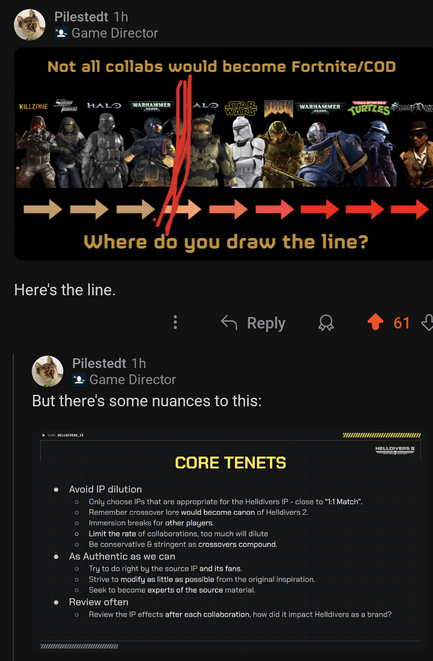This screenshot has width=433, height=661.
Task: Click the '1h' timestamp on top comment
Action: tap(121, 16)
